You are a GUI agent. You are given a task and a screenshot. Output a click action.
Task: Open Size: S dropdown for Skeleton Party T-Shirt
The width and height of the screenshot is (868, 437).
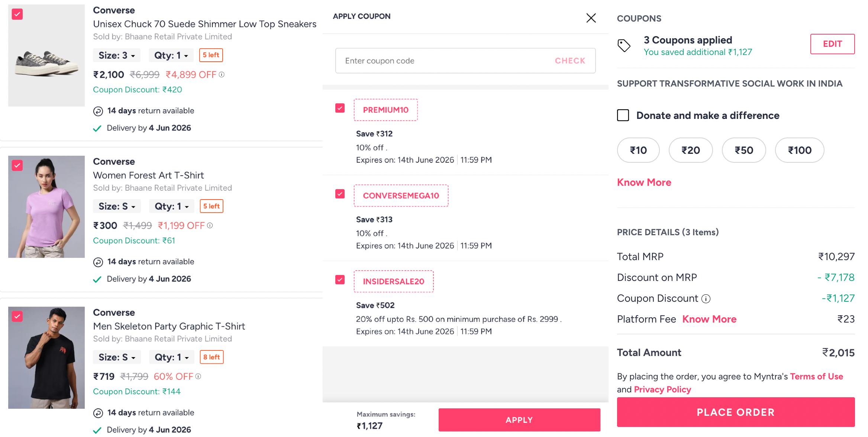117,357
